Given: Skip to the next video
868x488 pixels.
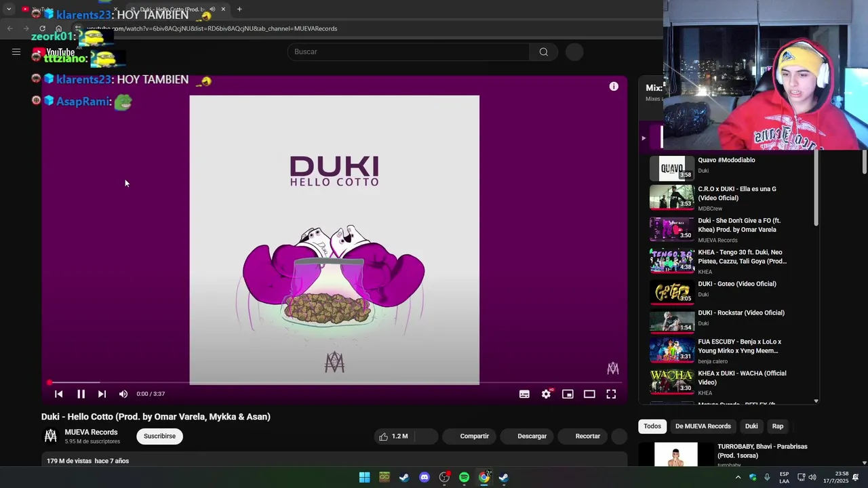Looking at the screenshot, I should (102, 394).
